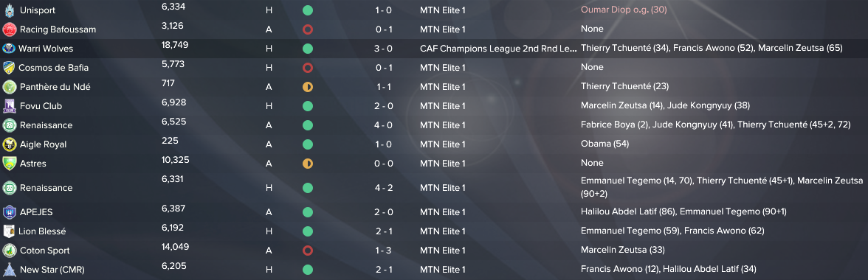The image size is (868, 280).
Task: Click the Unisport club badge icon
Action: click(x=10, y=10)
